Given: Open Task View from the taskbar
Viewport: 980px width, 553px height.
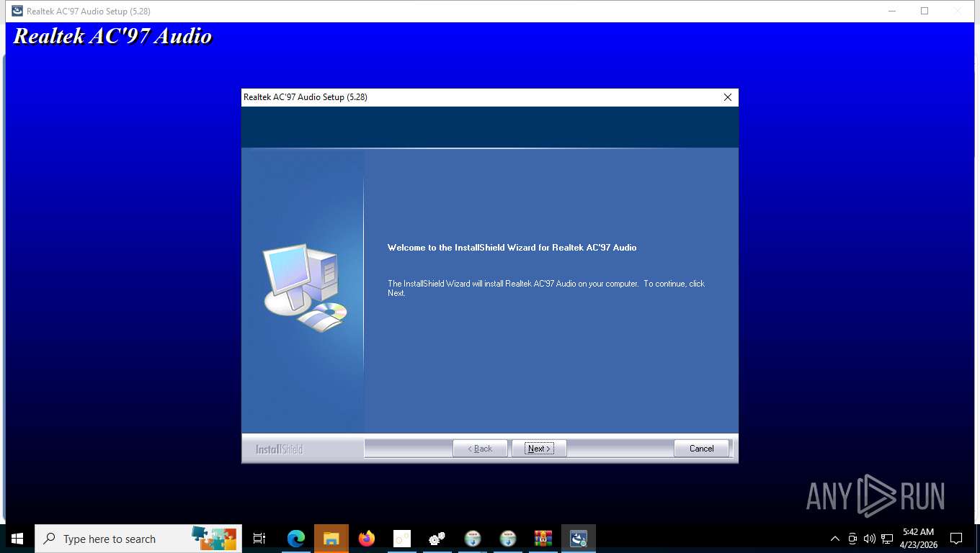Looking at the screenshot, I should [x=259, y=539].
